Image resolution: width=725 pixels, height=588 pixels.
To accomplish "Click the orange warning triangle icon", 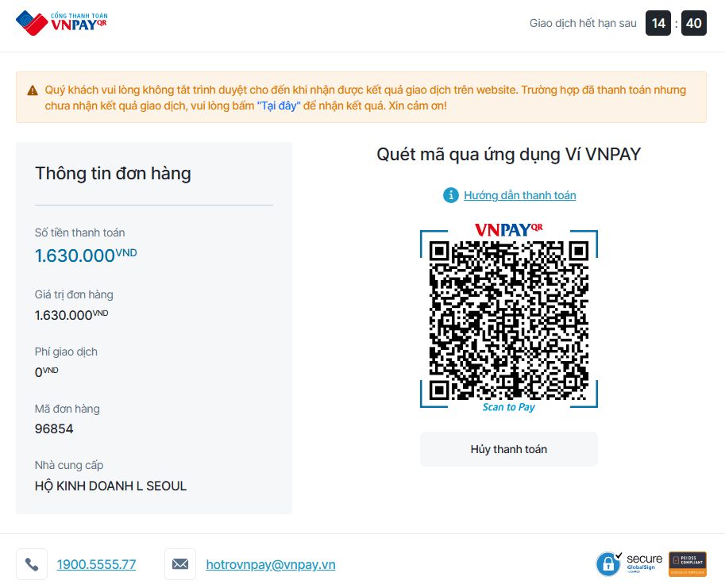I will click(33, 90).
